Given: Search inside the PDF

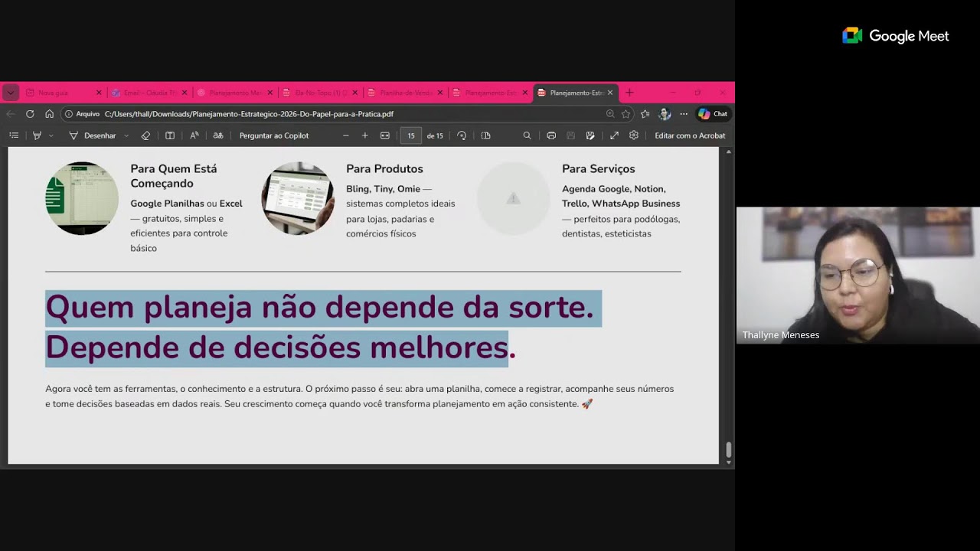Looking at the screenshot, I should click(527, 135).
